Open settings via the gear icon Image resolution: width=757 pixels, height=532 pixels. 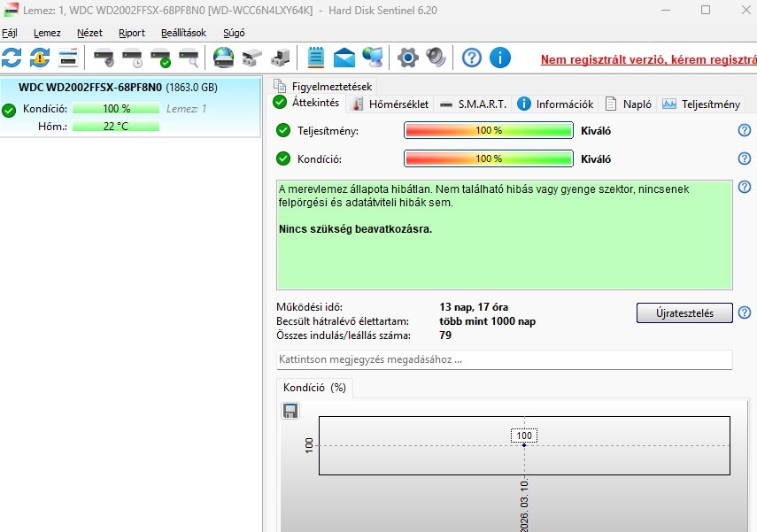(x=408, y=58)
